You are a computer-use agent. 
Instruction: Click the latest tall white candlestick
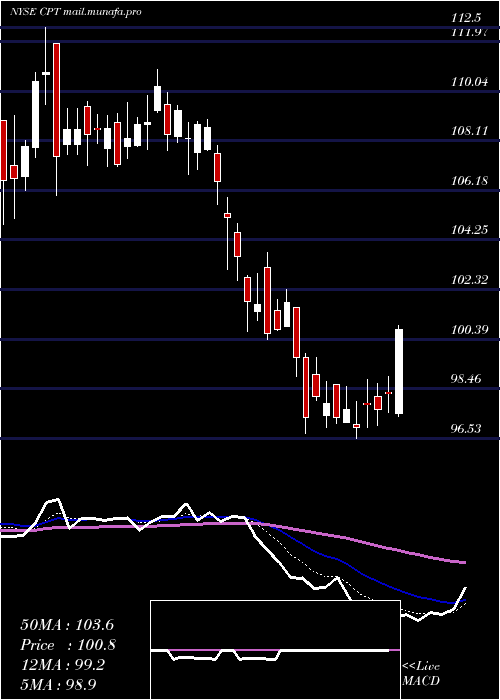[399, 371]
